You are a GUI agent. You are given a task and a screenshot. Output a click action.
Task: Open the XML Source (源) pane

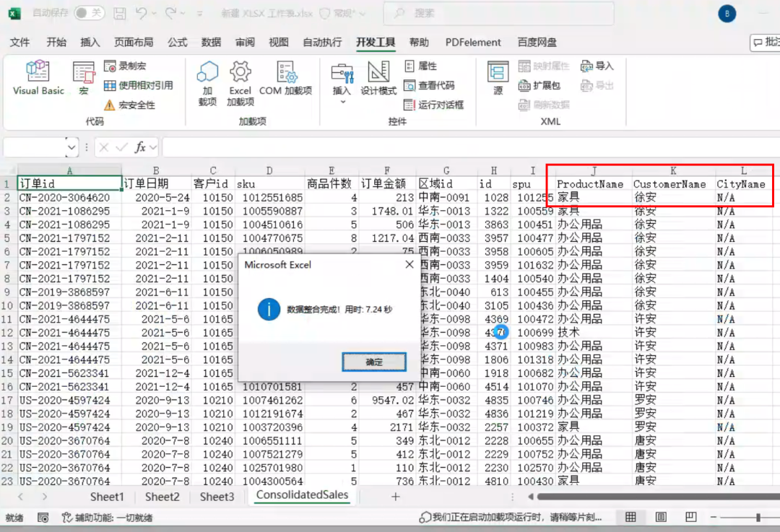click(x=498, y=77)
